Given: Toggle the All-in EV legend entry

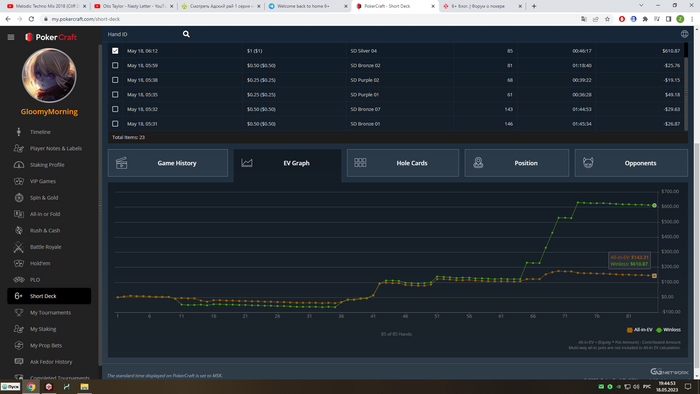Looking at the screenshot, I should (640, 330).
